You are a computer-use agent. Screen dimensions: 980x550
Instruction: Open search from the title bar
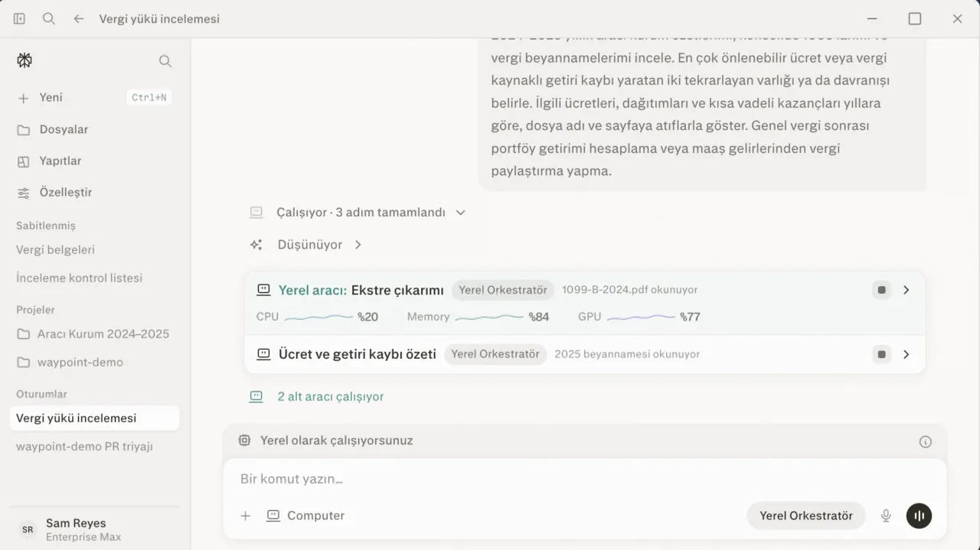pos(49,18)
